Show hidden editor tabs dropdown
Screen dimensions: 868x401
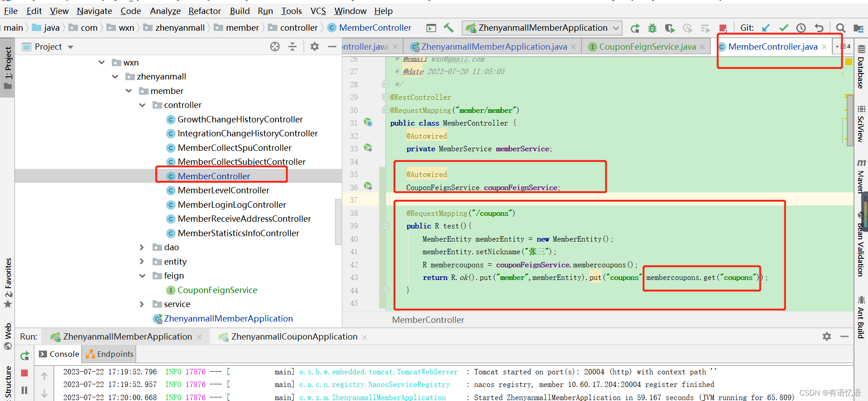(843, 47)
